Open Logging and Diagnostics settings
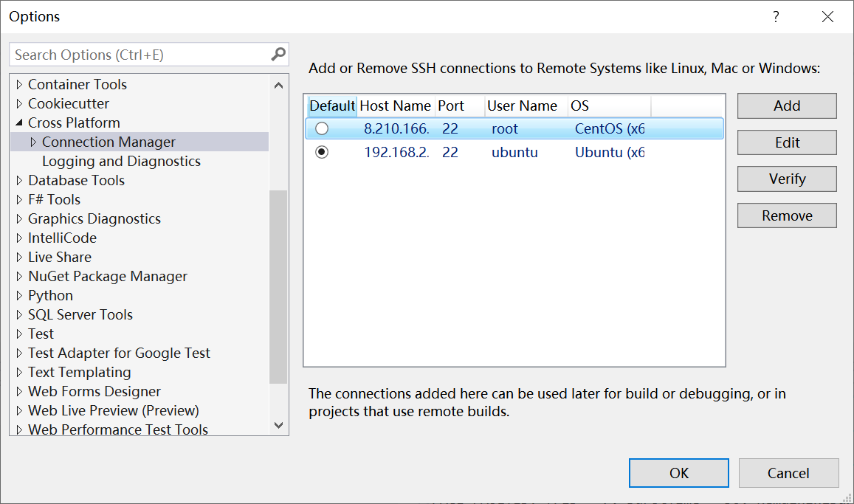The height and width of the screenshot is (504, 854). (120, 161)
